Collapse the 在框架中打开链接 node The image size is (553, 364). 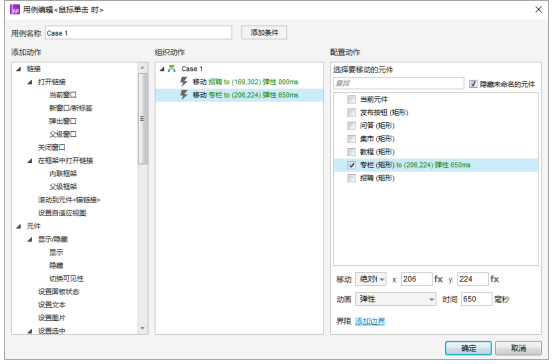coord(30,160)
